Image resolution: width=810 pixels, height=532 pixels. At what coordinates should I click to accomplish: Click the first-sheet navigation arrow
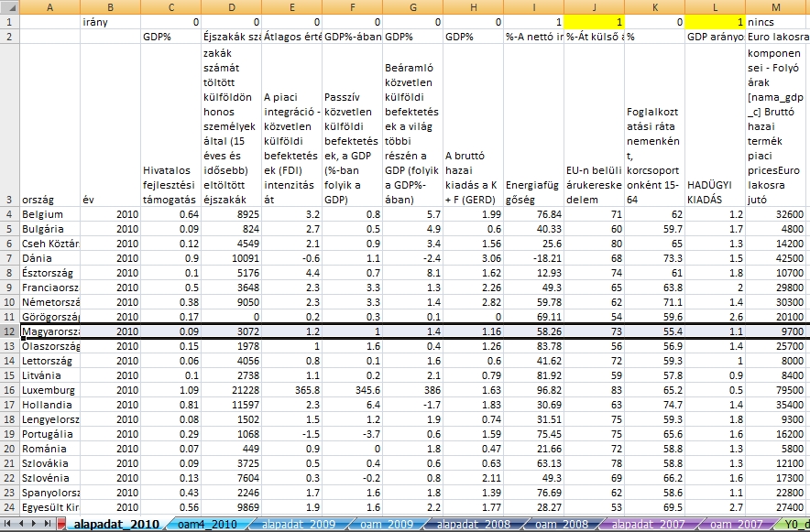7,525
